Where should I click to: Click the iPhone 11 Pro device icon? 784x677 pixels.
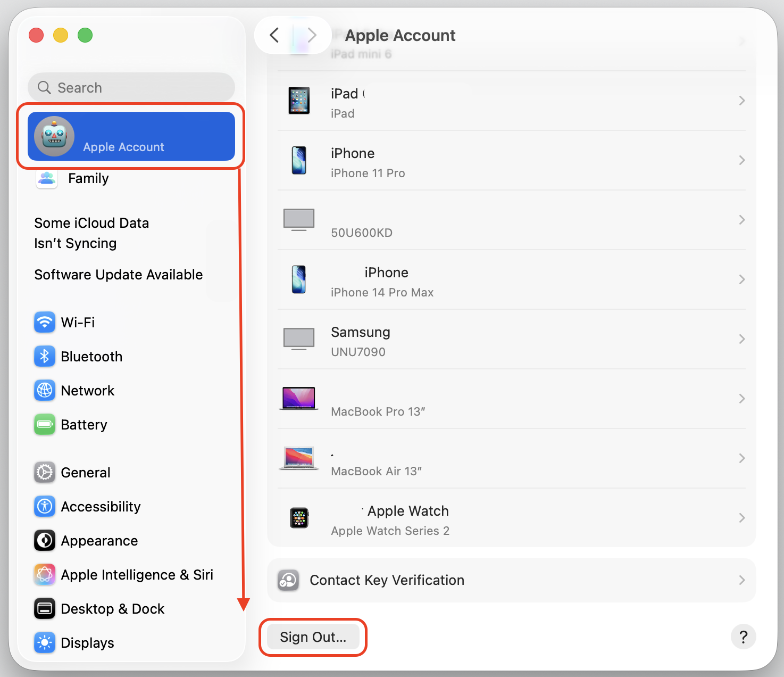tap(299, 160)
